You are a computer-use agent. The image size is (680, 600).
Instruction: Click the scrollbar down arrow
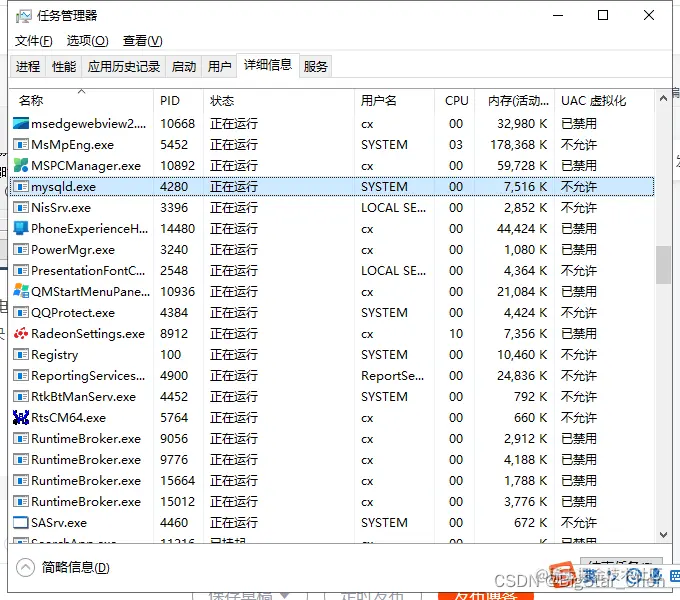click(x=663, y=535)
